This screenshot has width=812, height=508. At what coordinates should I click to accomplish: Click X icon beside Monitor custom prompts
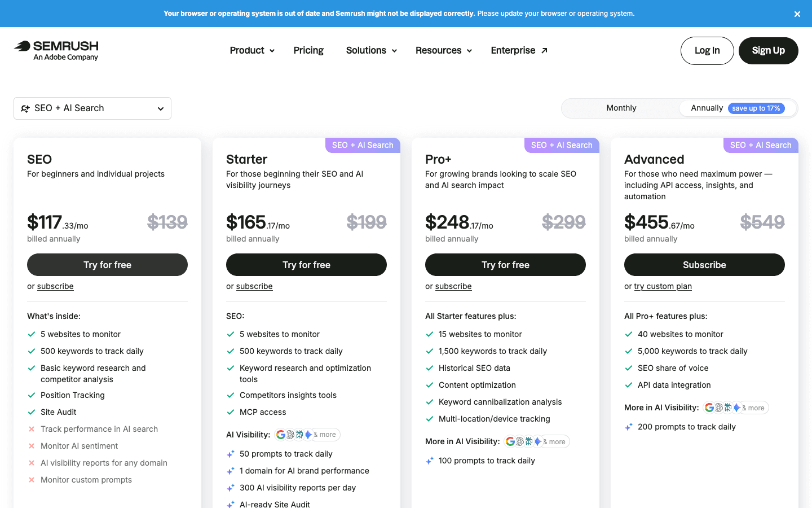point(32,480)
